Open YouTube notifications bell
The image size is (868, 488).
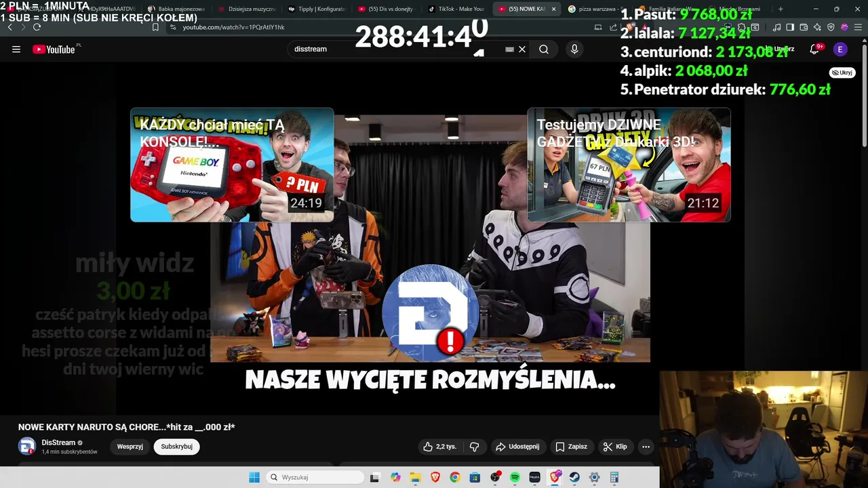pos(815,49)
